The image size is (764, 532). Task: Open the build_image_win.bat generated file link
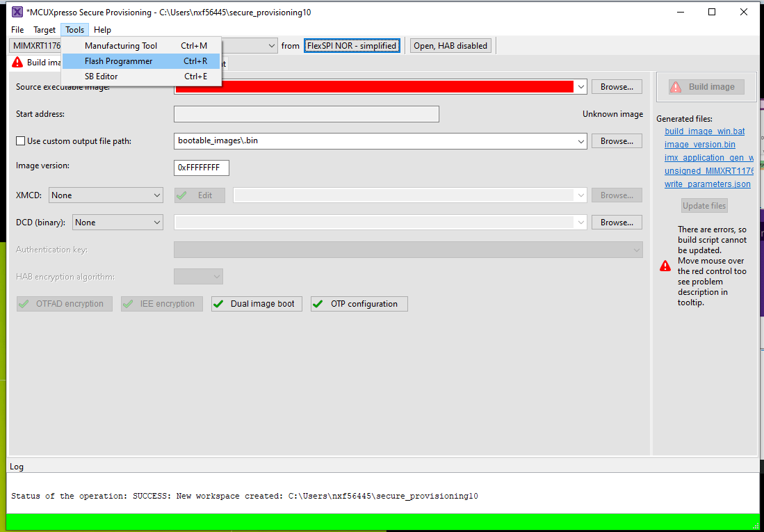[x=704, y=131]
